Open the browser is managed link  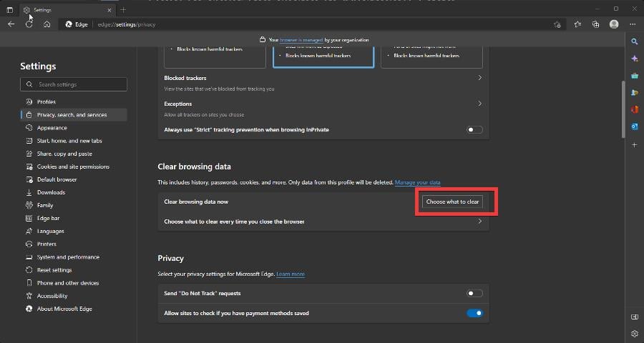click(301, 40)
